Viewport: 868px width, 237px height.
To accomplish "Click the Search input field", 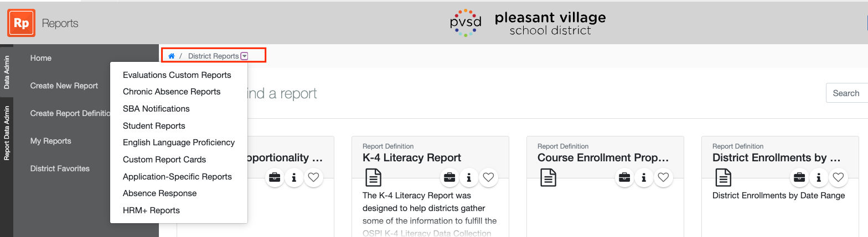I will click(846, 93).
